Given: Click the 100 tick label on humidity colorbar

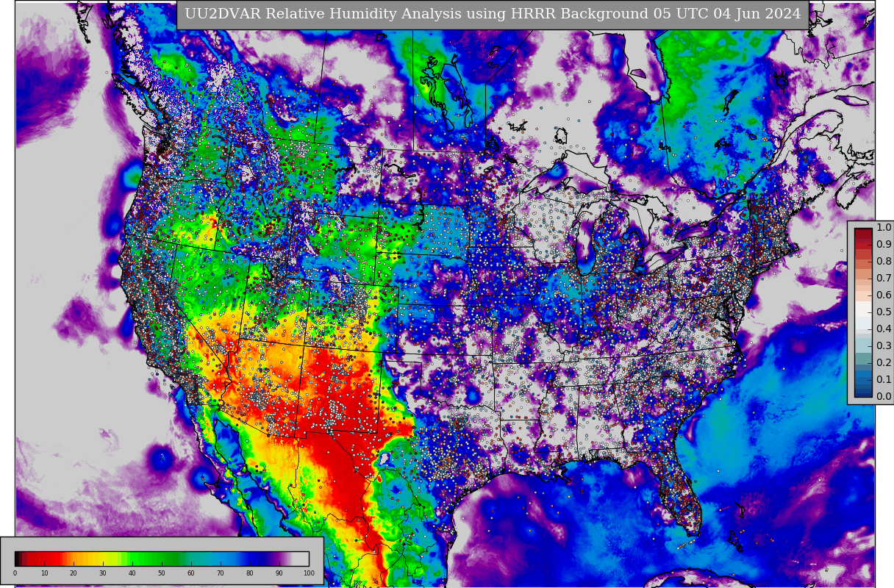Looking at the screenshot, I should coord(309,573).
